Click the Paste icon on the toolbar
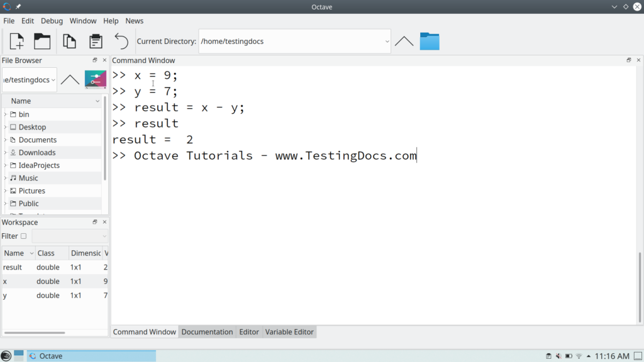The image size is (644, 362). tap(95, 41)
